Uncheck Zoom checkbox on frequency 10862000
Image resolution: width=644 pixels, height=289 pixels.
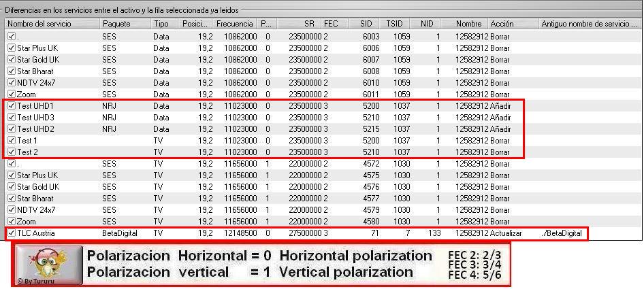click(x=12, y=94)
